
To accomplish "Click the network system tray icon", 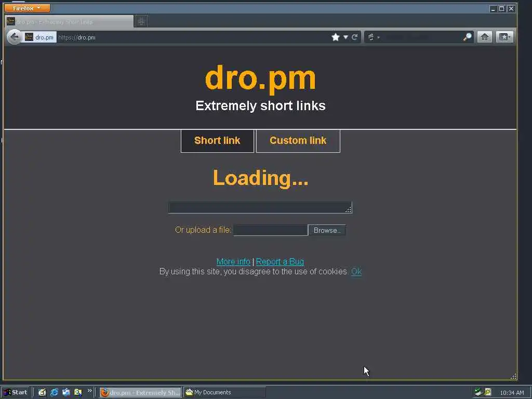I will click(x=478, y=392).
